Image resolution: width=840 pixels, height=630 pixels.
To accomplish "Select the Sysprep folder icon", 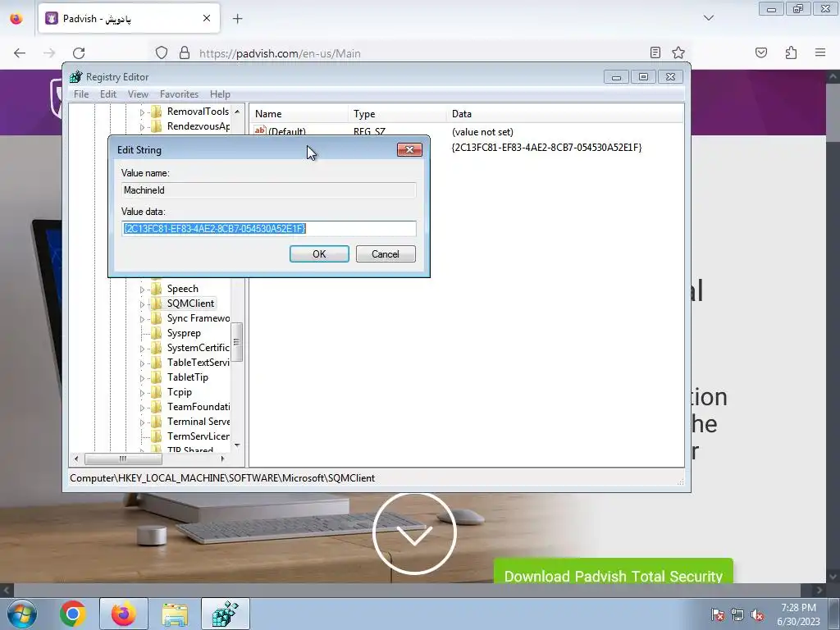I will [157, 333].
